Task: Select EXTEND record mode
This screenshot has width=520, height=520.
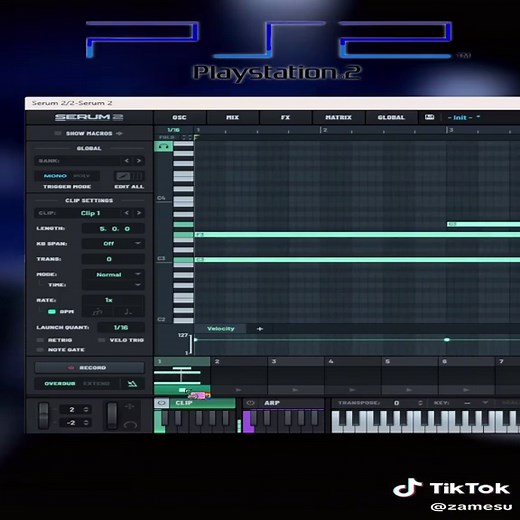Action: [96, 384]
